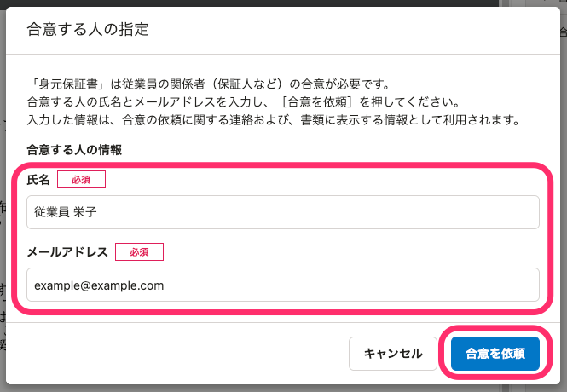This screenshot has width=567, height=392.
Task: Click the 必須 badge beside メールアドレス
Action: pos(139,252)
